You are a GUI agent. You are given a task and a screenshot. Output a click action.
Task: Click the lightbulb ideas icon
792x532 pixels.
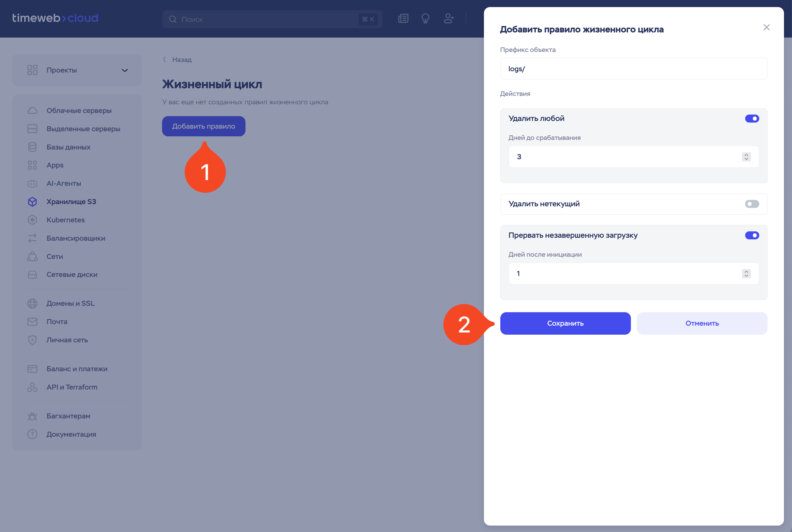(x=425, y=19)
